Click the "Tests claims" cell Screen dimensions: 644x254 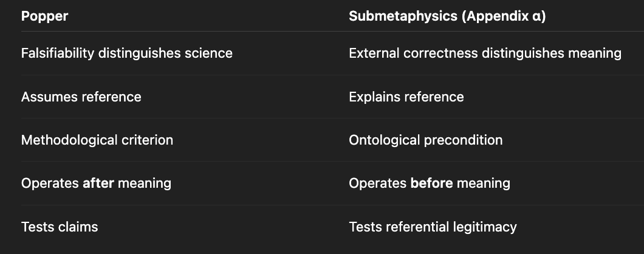[x=60, y=227]
